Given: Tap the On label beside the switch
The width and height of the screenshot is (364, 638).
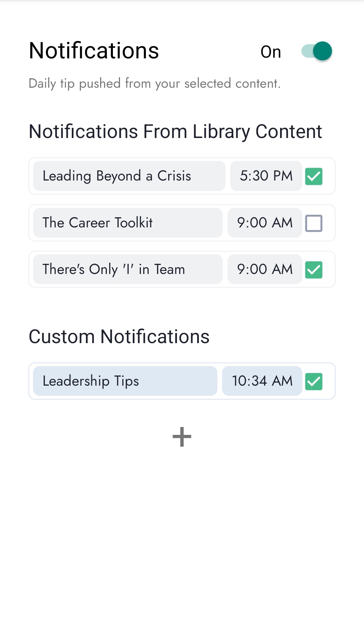Looking at the screenshot, I should click(271, 52).
